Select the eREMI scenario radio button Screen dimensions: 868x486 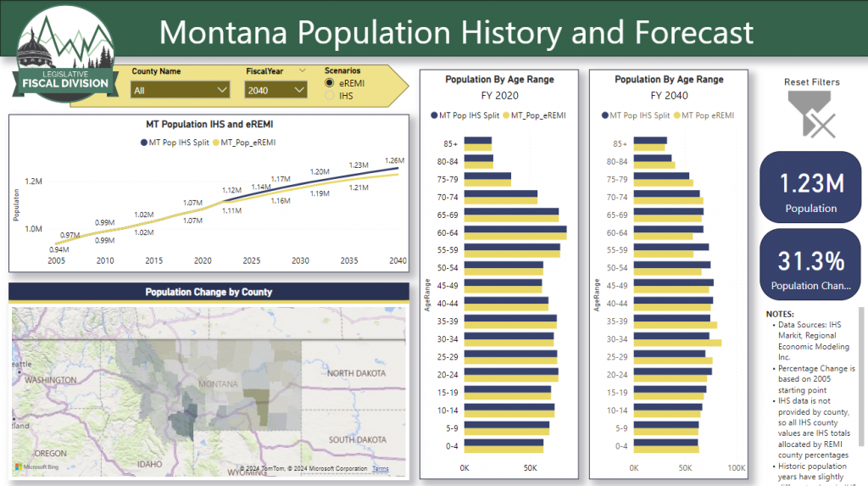coord(331,83)
